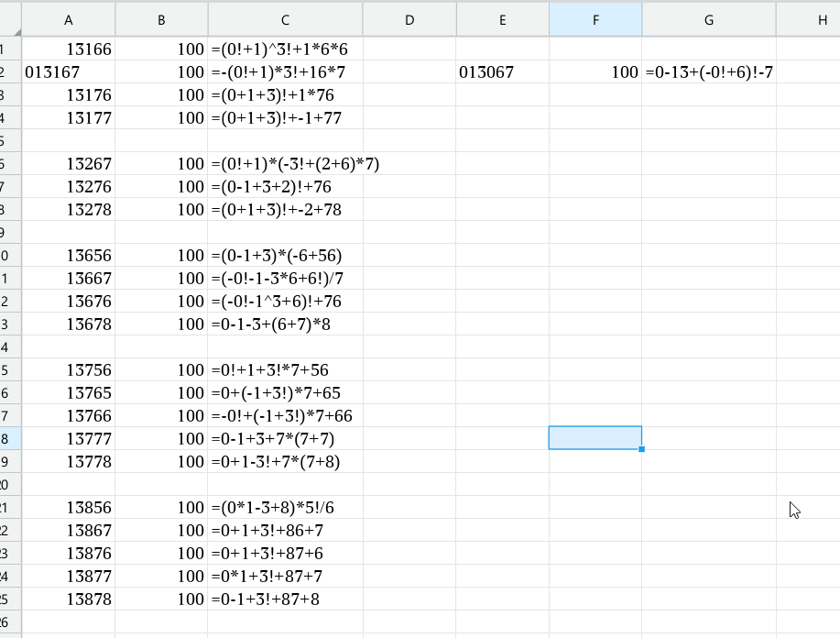Select cell containing 13867
This screenshot has width=840, height=638.
69,531
